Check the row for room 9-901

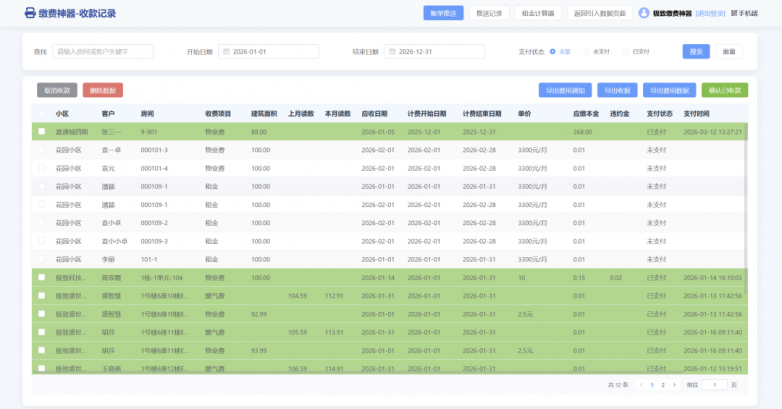tap(41, 131)
